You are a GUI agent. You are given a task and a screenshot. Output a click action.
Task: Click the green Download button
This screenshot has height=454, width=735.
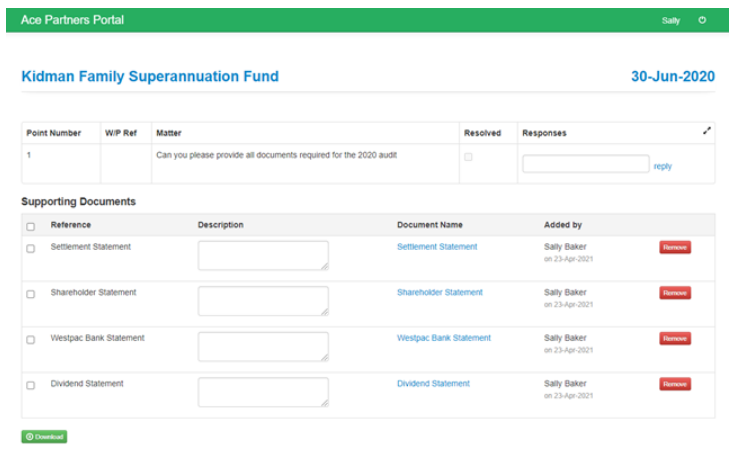pyautogui.click(x=44, y=437)
